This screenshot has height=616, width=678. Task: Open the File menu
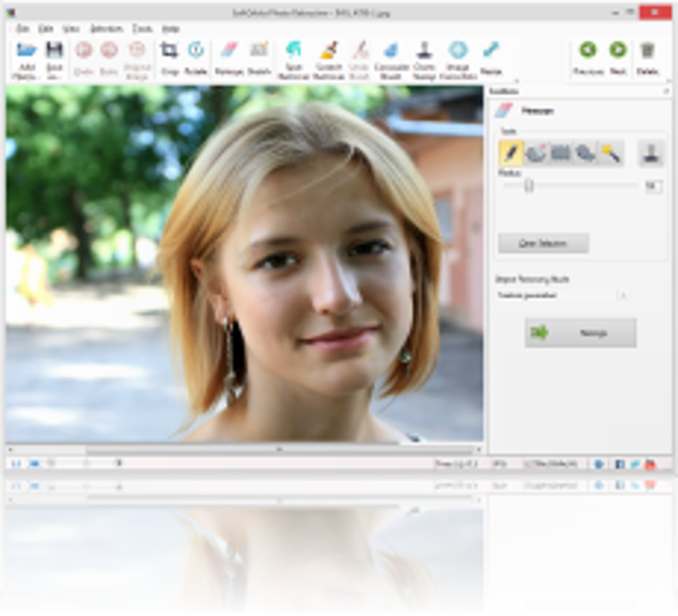pyautogui.click(x=22, y=28)
